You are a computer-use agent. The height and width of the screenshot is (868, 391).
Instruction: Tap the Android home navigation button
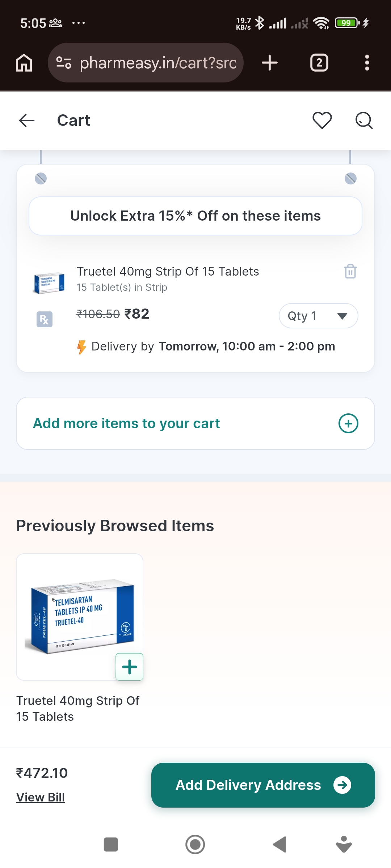point(195,844)
